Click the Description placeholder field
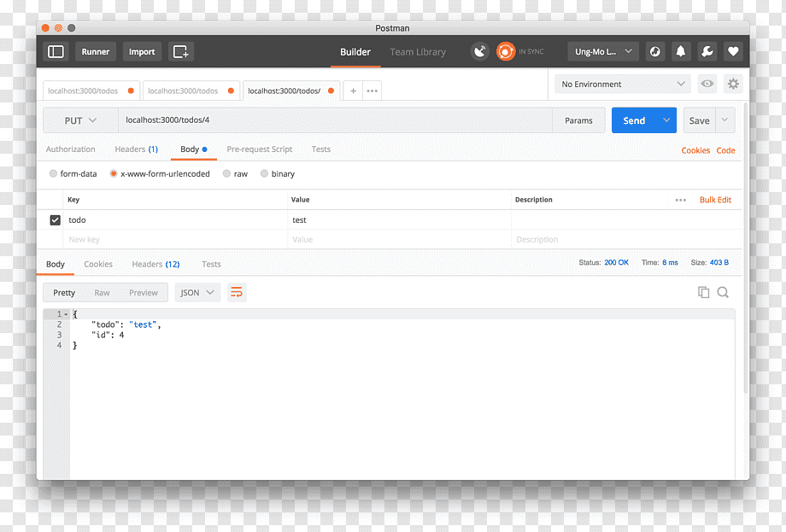Viewport: 786px width, 532px height. [x=626, y=239]
